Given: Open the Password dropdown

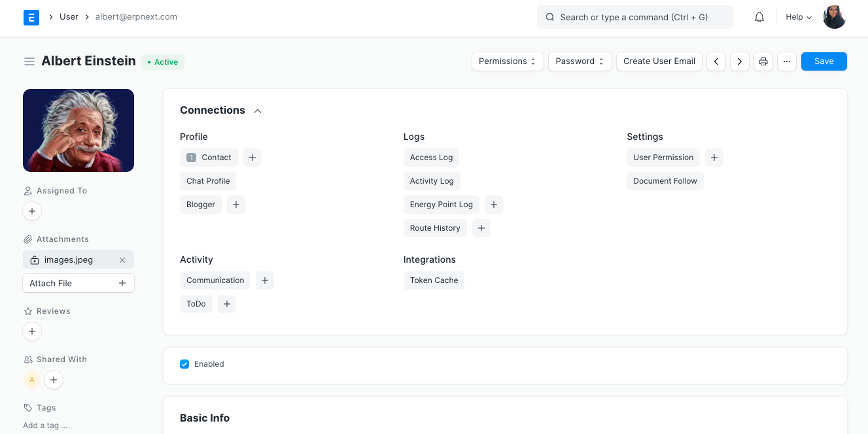Looking at the screenshot, I should point(580,61).
